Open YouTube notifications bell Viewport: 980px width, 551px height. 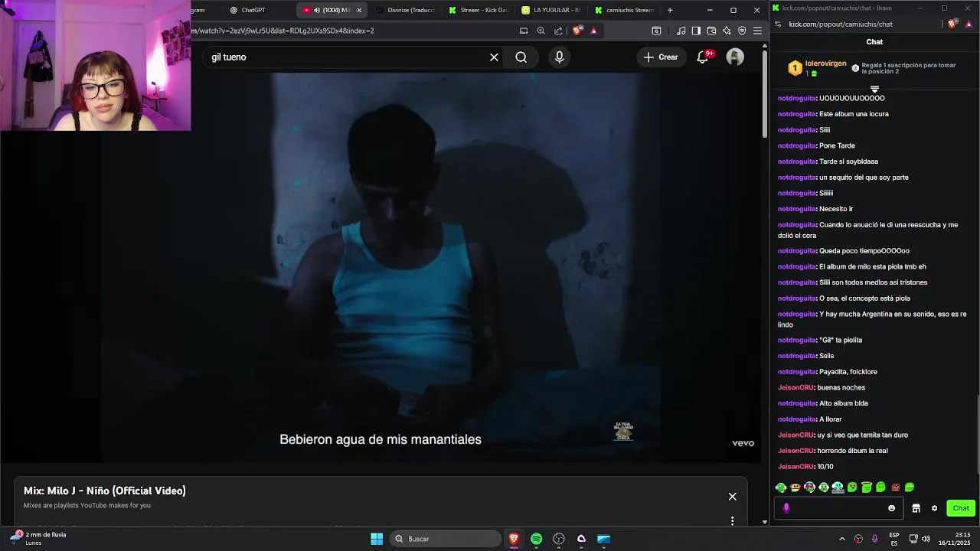[703, 57]
